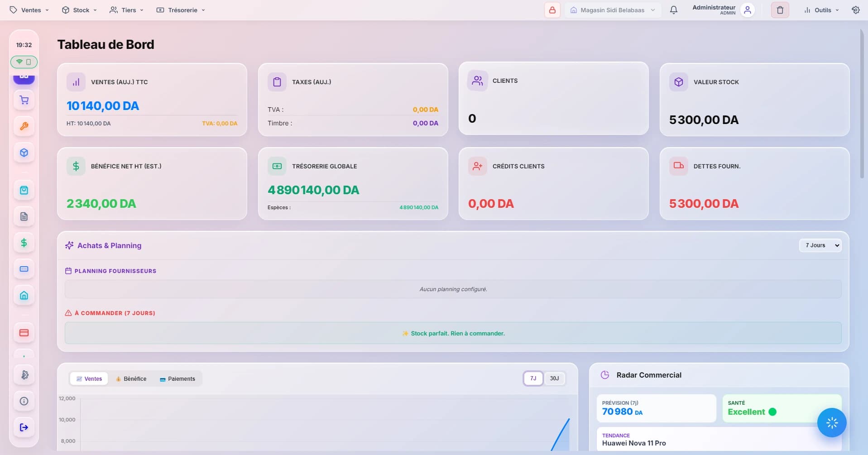The height and width of the screenshot is (455, 868).
Task: Click the wifi connection status indicator
Action: point(24,62)
